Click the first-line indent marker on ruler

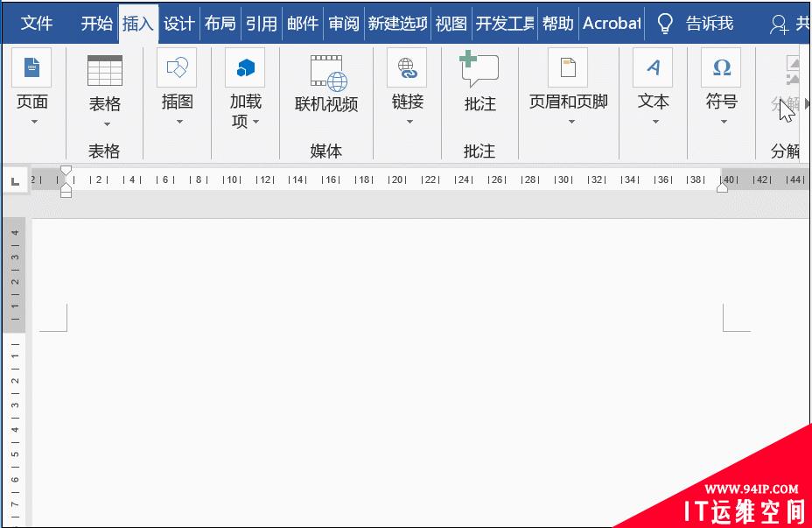point(66,171)
